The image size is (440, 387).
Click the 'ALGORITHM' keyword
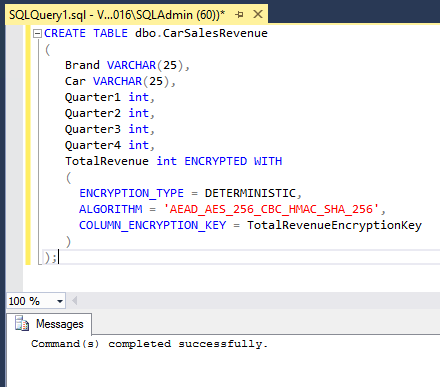pyautogui.click(x=110, y=209)
